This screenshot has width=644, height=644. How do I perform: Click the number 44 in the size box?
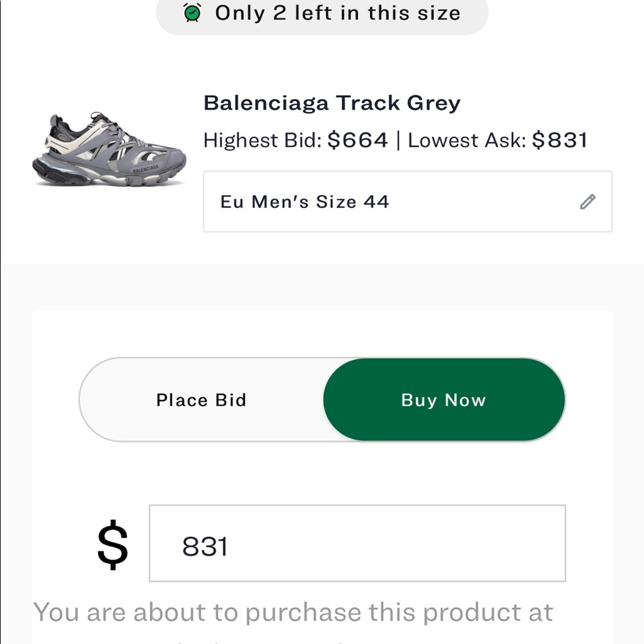(x=376, y=202)
